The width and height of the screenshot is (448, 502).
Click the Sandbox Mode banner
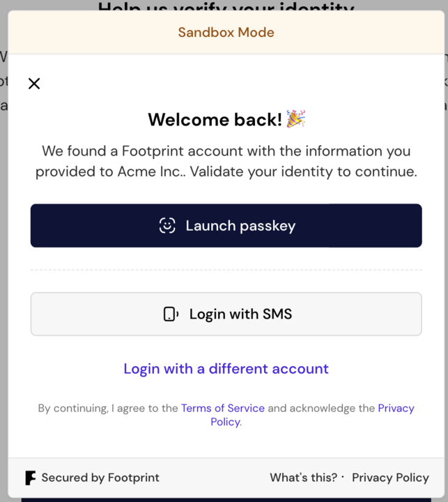coord(226,33)
